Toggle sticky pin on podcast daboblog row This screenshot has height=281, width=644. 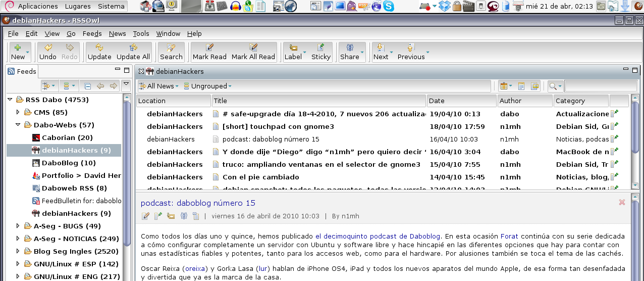615,139
